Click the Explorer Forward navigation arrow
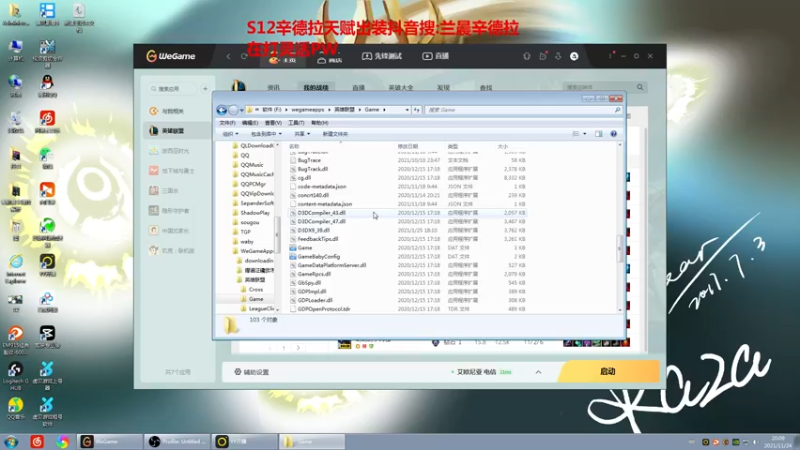The height and width of the screenshot is (450, 800). click(x=233, y=110)
